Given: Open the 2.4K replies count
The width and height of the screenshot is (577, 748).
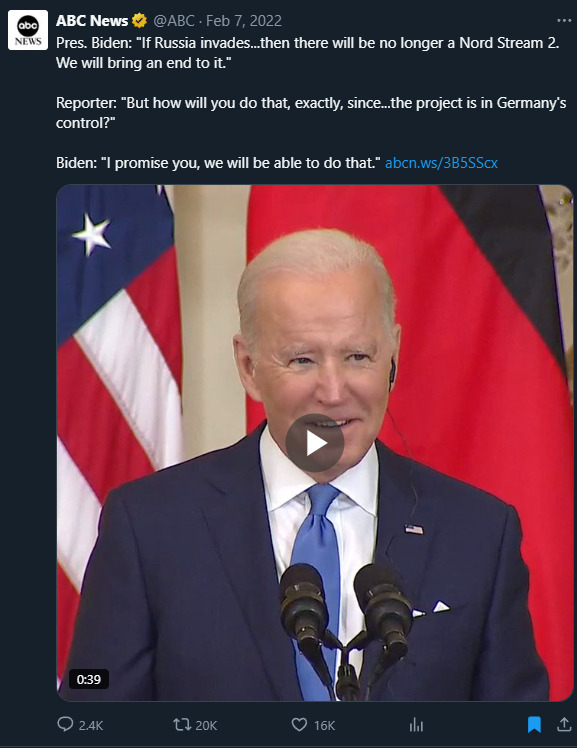Looking at the screenshot, I should [91, 725].
